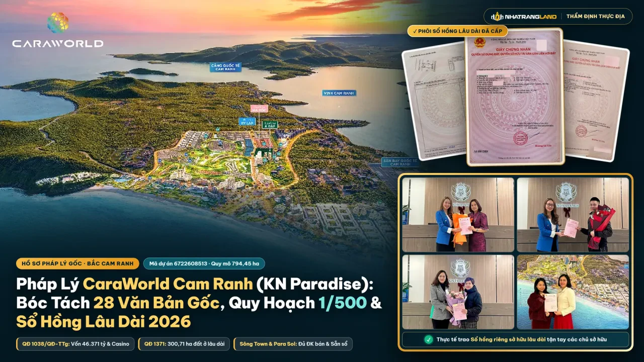The width and height of the screenshot is (644, 362).
Task: Click the green check icon beside 'Thực tế trao'
Action: coord(429,339)
